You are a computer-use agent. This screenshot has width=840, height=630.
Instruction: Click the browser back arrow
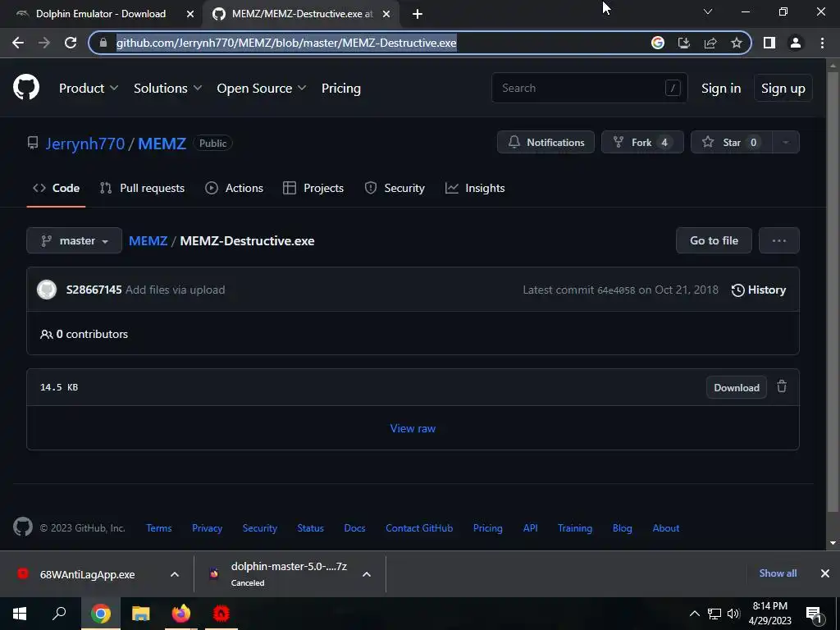pyautogui.click(x=18, y=43)
